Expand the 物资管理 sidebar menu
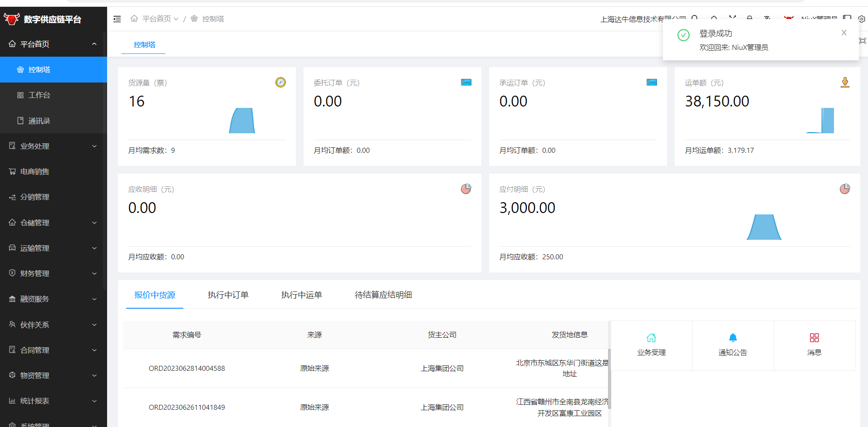Viewport: 868px width, 427px height. click(54, 375)
